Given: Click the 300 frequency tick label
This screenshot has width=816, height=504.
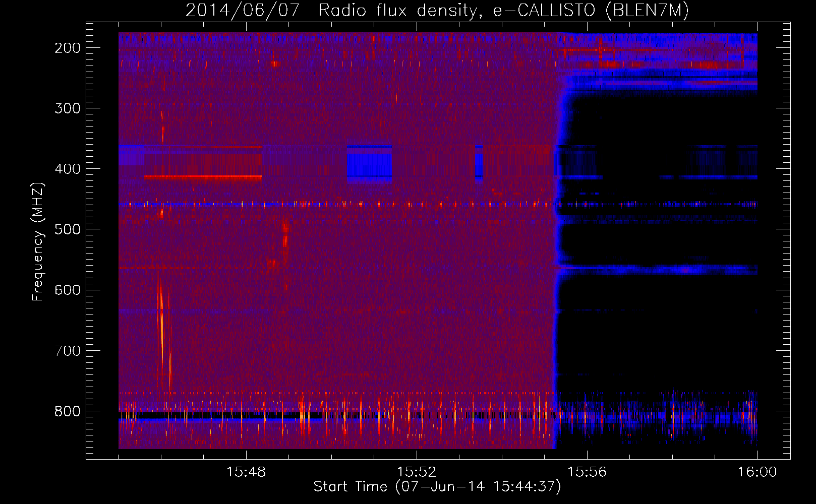Looking at the screenshot, I should (68, 108).
